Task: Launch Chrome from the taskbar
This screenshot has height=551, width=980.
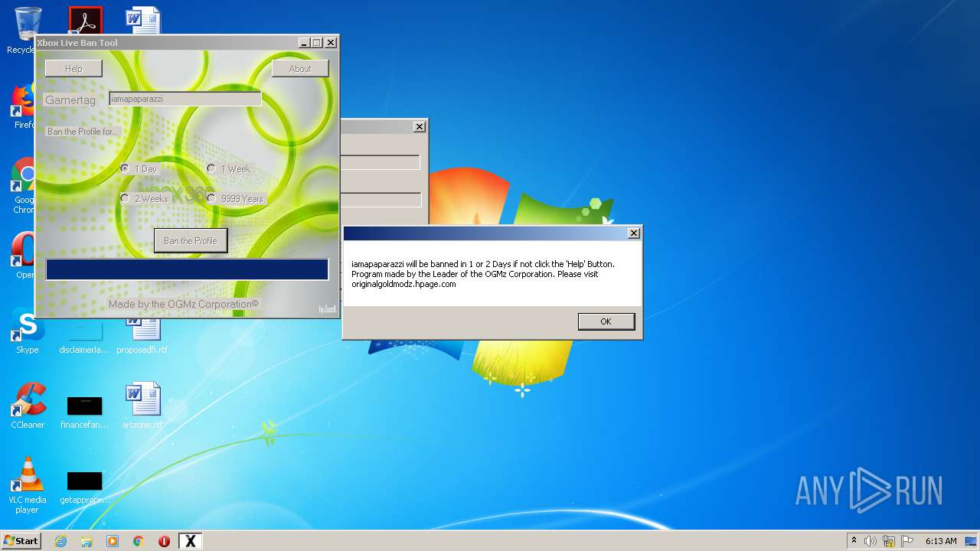Action: [139, 541]
